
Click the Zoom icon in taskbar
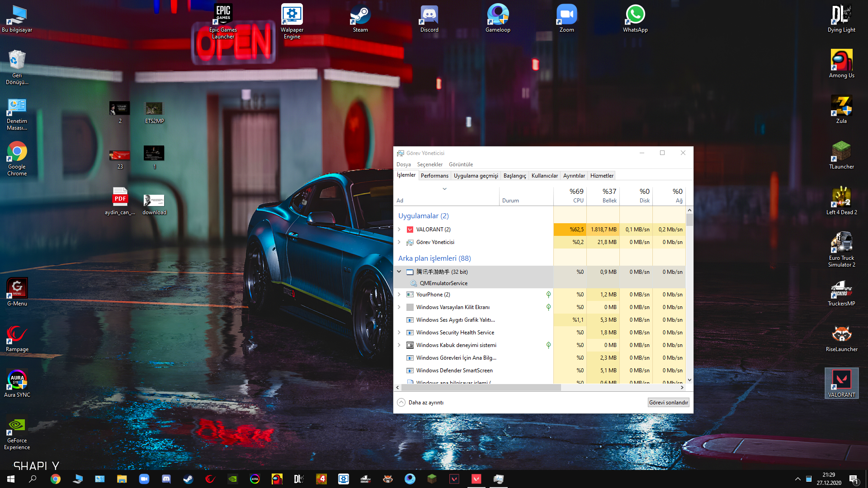pos(144,479)
